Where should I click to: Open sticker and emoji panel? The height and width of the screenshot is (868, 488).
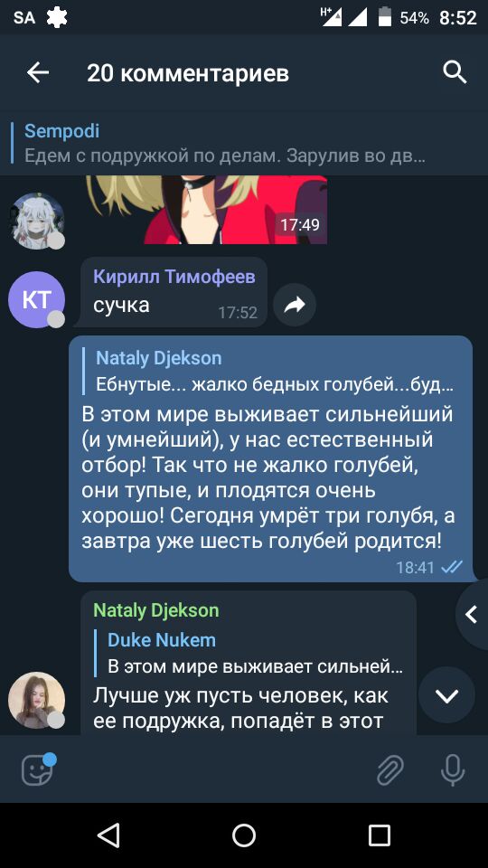[x=38, y=769]
